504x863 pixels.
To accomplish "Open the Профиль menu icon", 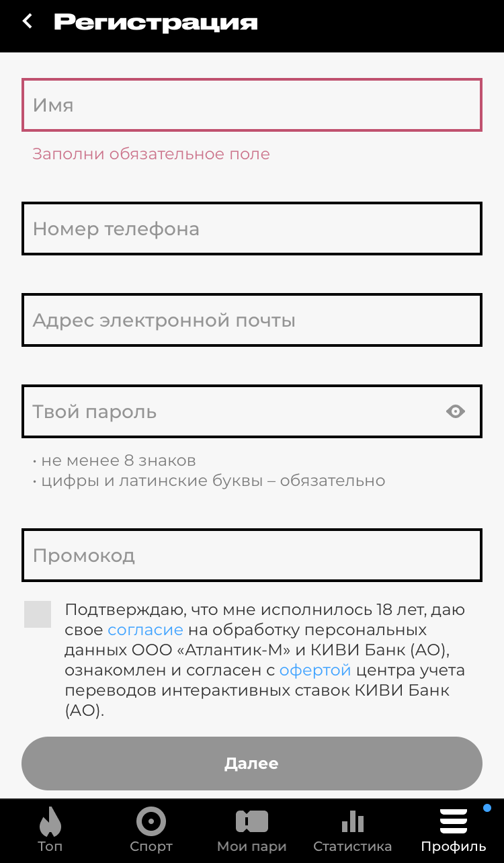I will [x=454, y=821].
